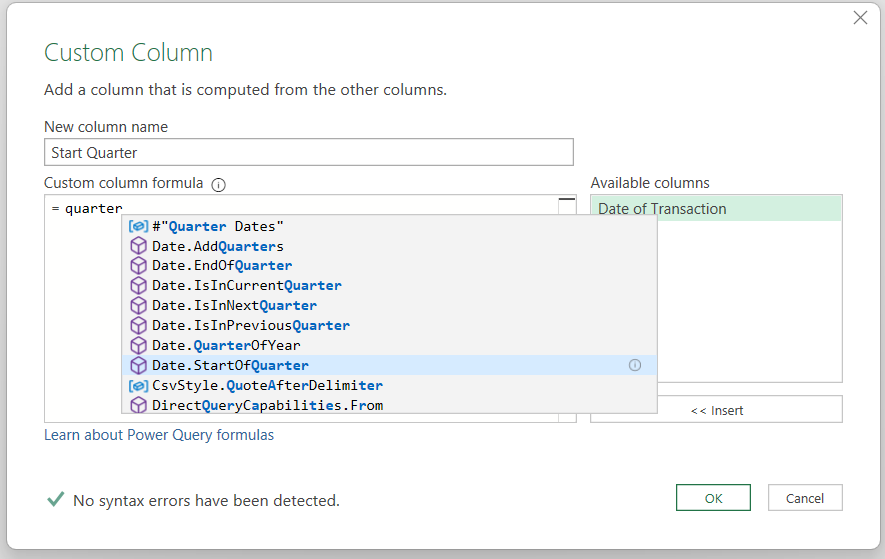Select Date of Transaction in Available columns

(716, 208)
